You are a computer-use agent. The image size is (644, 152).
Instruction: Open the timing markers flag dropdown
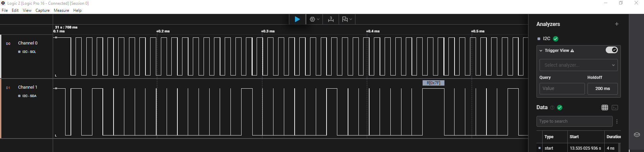pos(347,19)
